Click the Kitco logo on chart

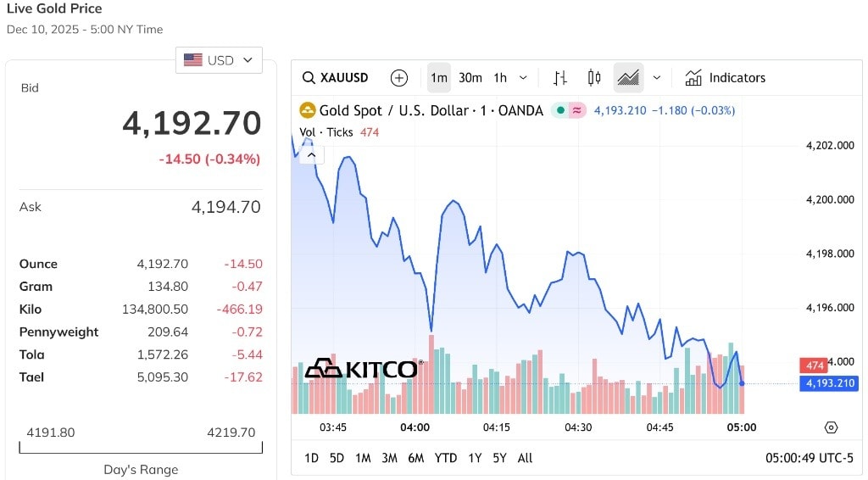coord(362,368)
